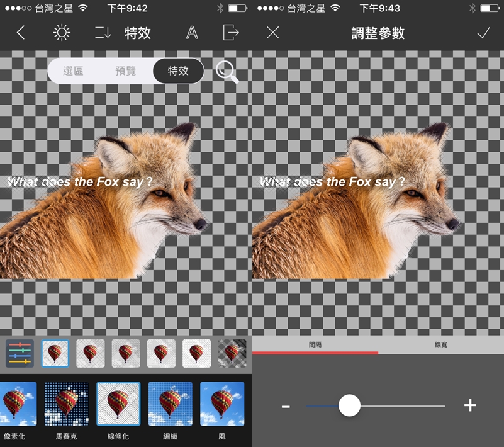
Task: Switch to the 預覽 segment
Action: 126,71
